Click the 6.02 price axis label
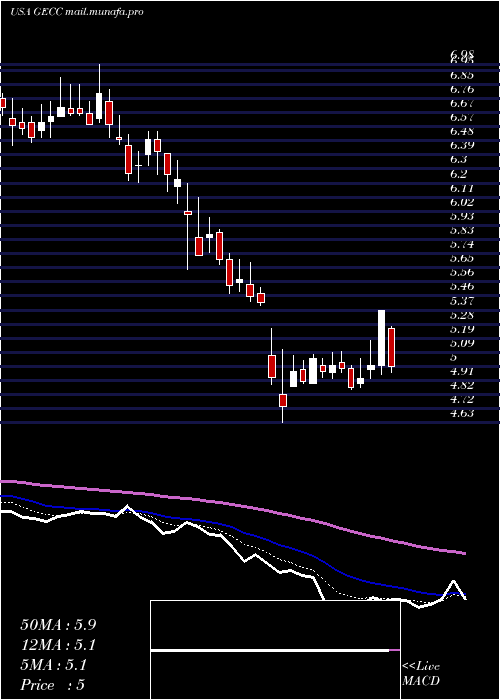The image size is (500, 700). pos(462,202)
